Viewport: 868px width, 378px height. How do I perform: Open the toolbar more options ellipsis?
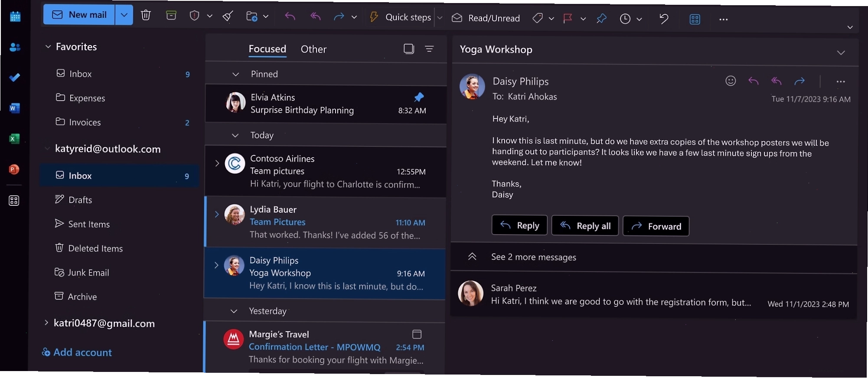[723, 20]
